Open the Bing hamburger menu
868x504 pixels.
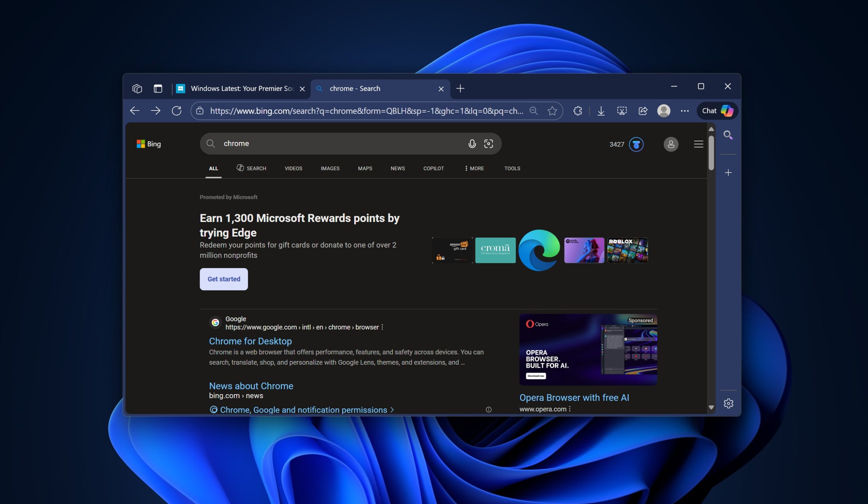pos(698,144)
